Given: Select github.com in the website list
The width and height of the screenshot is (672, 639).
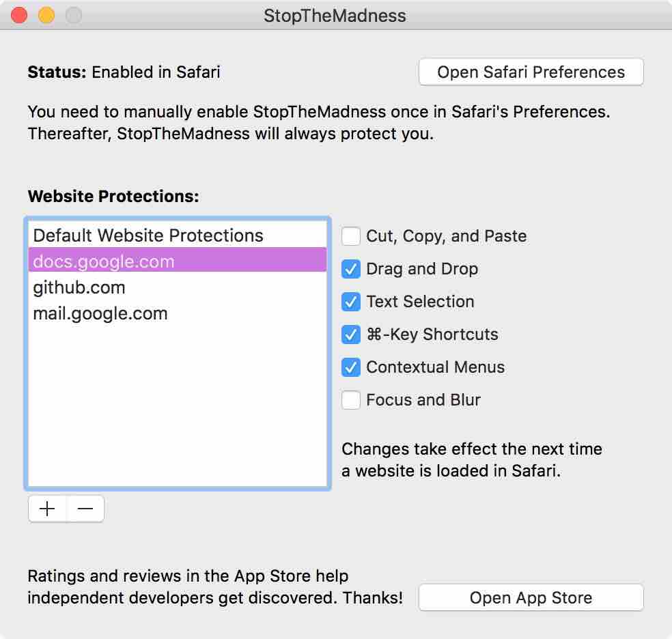Looking at the screenshot, I should (79, 287).
